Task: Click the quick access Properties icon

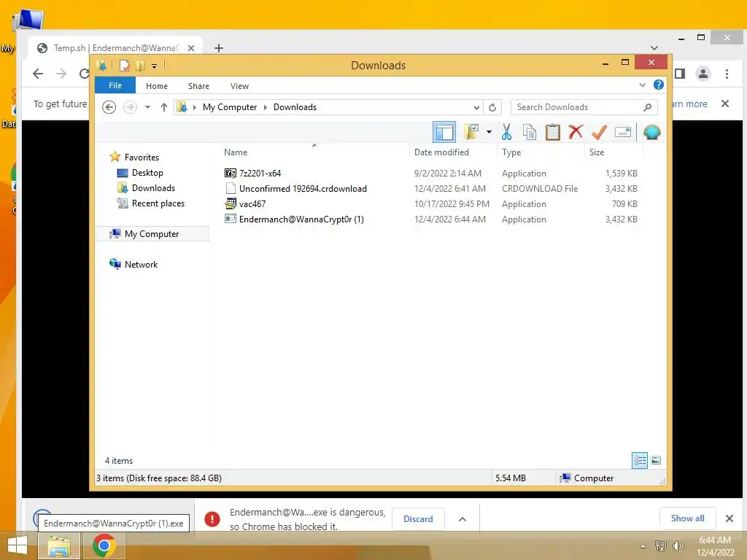Action: 124,65
